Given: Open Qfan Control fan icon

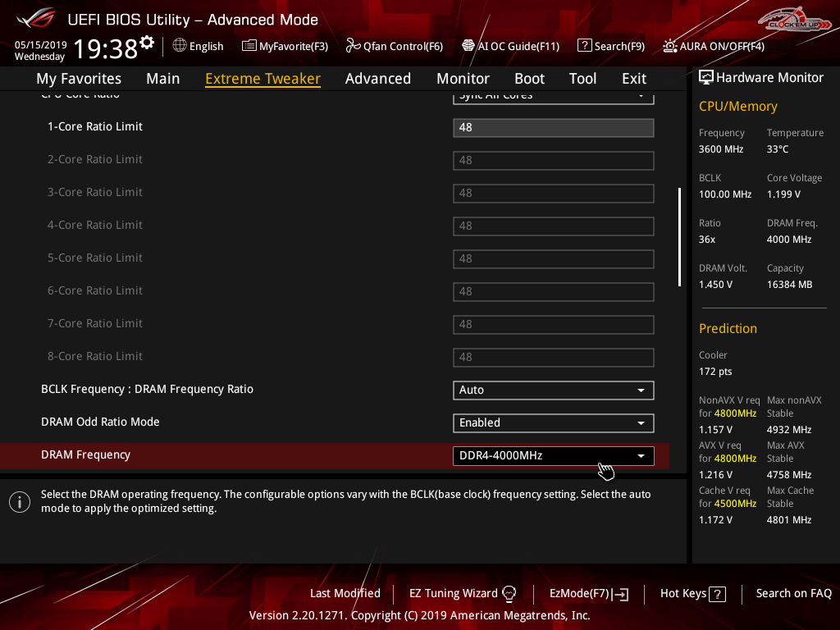Looking at the screenshot, I should click(353, 46).
